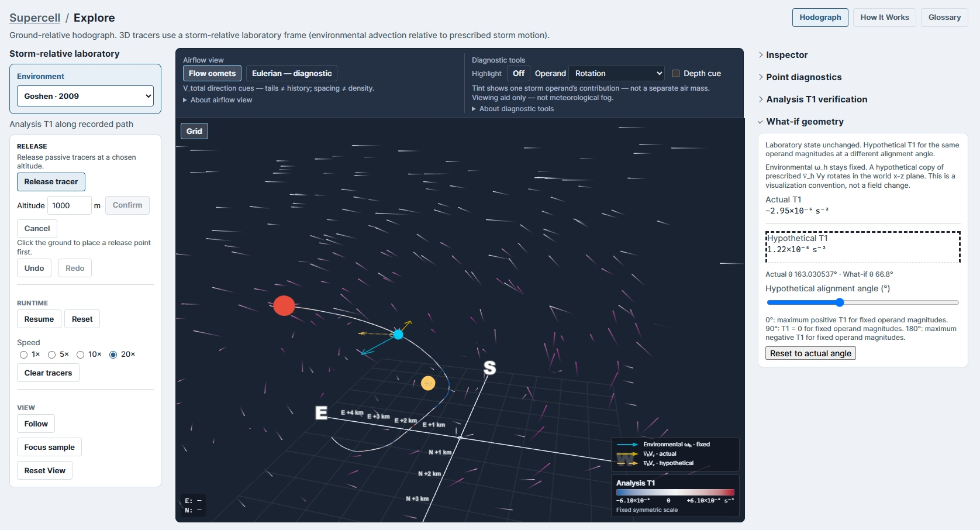Screen dimensions: 980x530
Task: Click the 'N +3 km' axis label
Action: (x=417, y=498)
